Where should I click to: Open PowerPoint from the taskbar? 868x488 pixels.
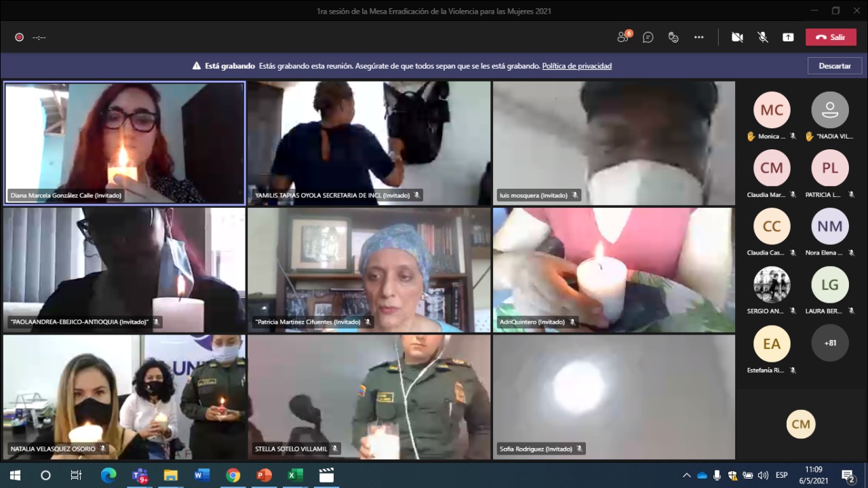point(264,475)
